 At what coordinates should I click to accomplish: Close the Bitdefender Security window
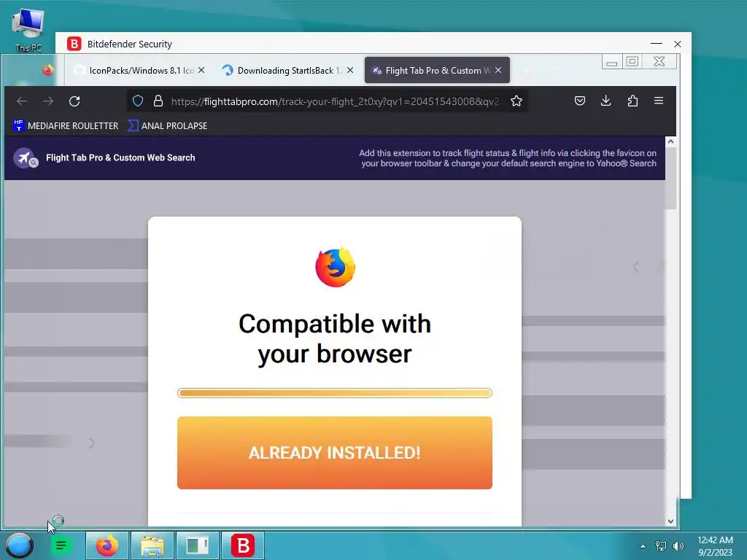tap(678, 44)
